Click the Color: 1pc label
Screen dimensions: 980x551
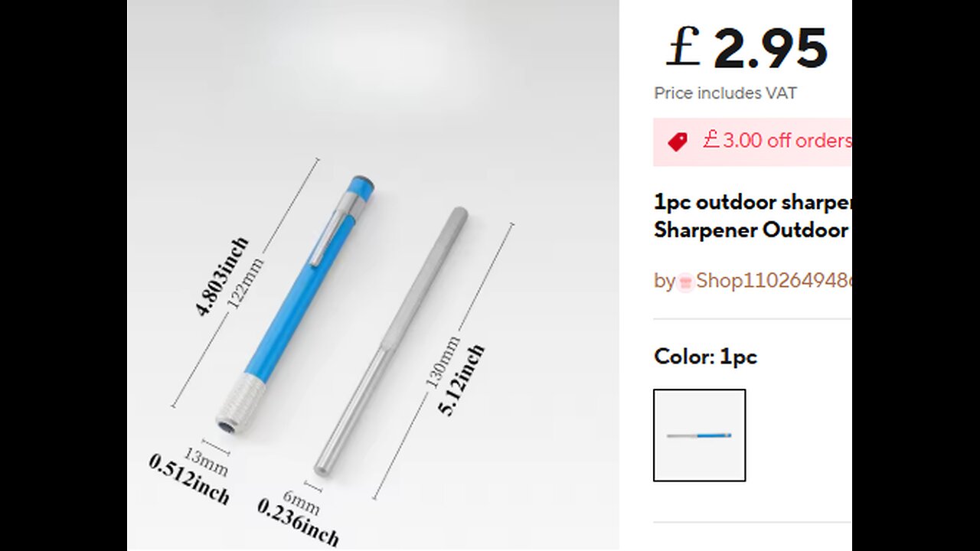(705, 357)
